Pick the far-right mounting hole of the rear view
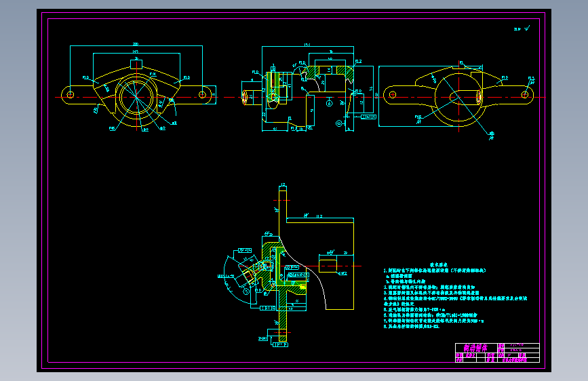 pyautogui.click(x=525, y=95)
